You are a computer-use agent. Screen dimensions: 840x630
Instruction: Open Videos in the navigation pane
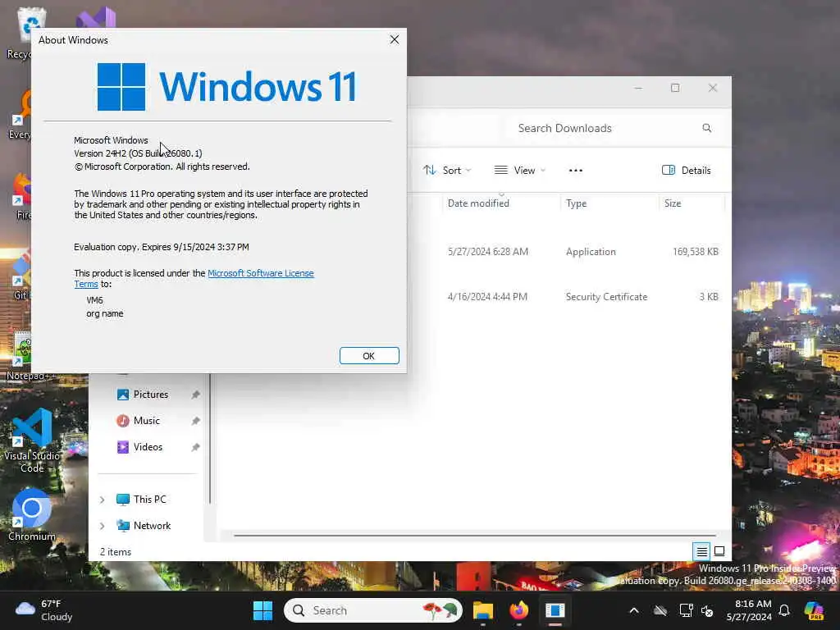[148, 447]
